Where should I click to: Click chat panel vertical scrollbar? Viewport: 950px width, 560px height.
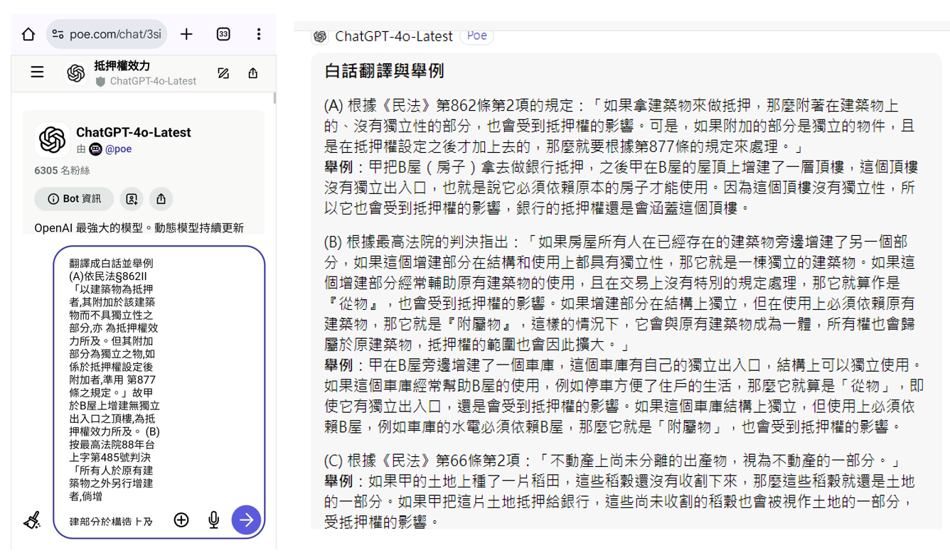click(274, 99)
